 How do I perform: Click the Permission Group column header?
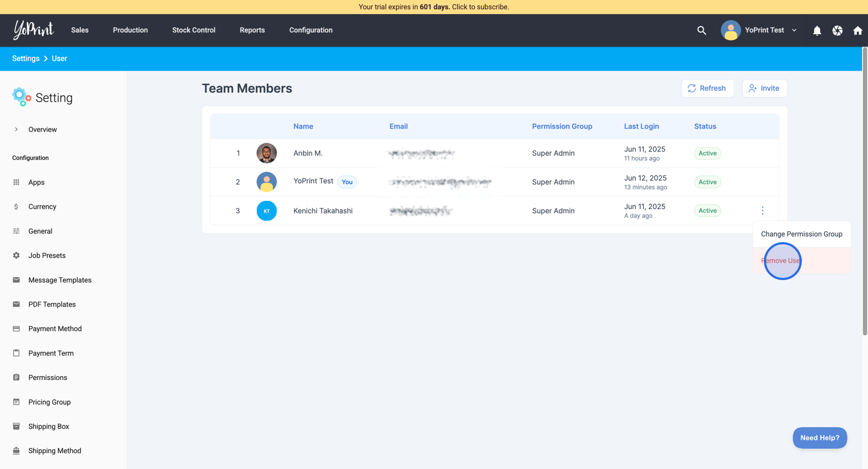[562, 126]
